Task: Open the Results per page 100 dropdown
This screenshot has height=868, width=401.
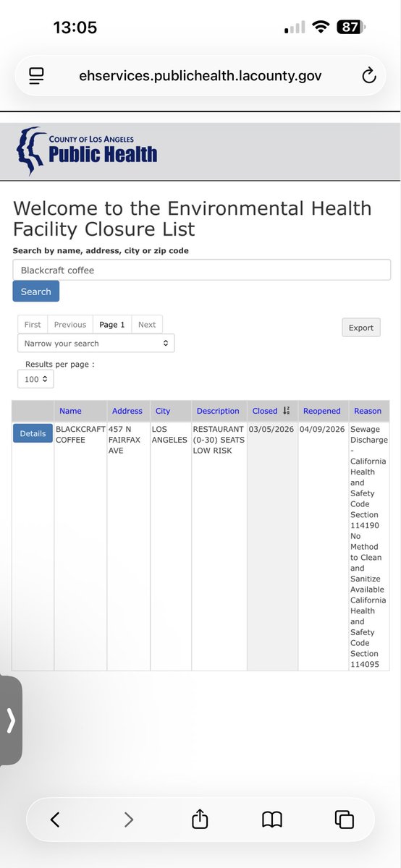Action: (x=35, y=379)
